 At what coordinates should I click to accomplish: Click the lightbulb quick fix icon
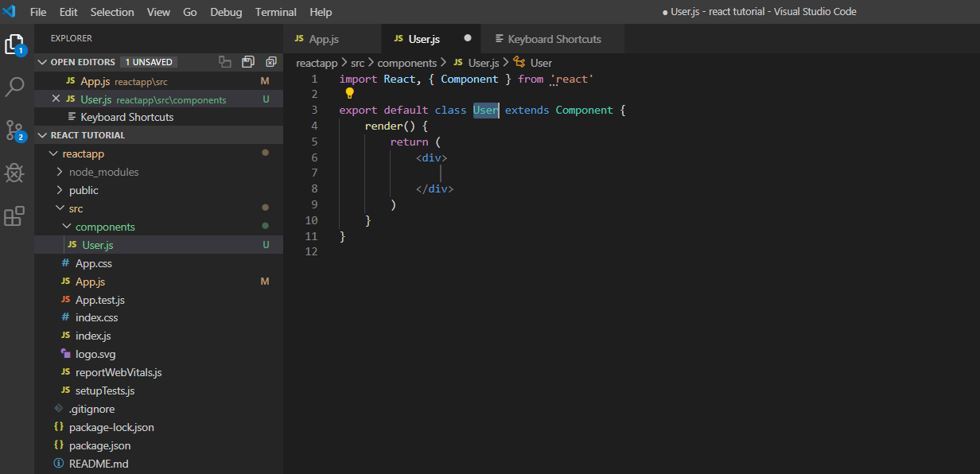click(x=349, y=94)
